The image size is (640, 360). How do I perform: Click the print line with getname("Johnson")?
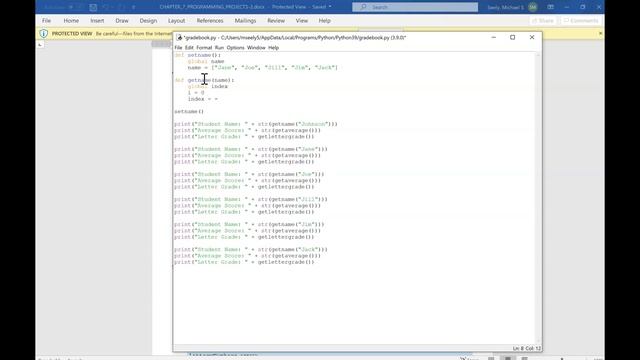pos(256,124)
